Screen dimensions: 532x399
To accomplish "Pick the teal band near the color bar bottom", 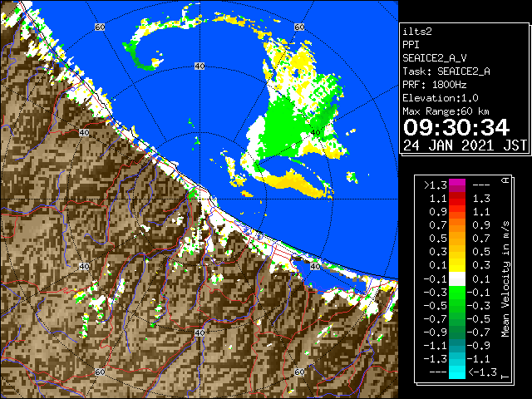I will [x=457, y=346].
